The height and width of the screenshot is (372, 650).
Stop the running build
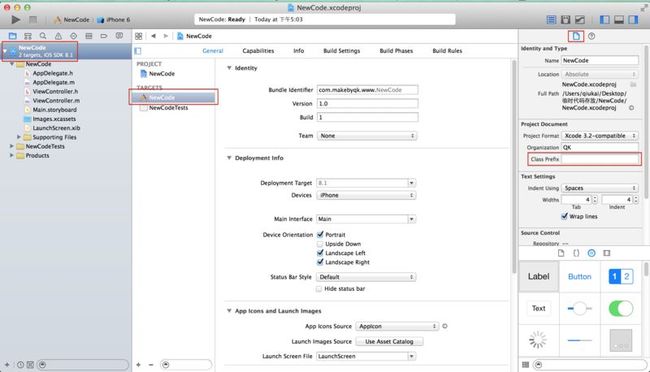click(33, 19)
